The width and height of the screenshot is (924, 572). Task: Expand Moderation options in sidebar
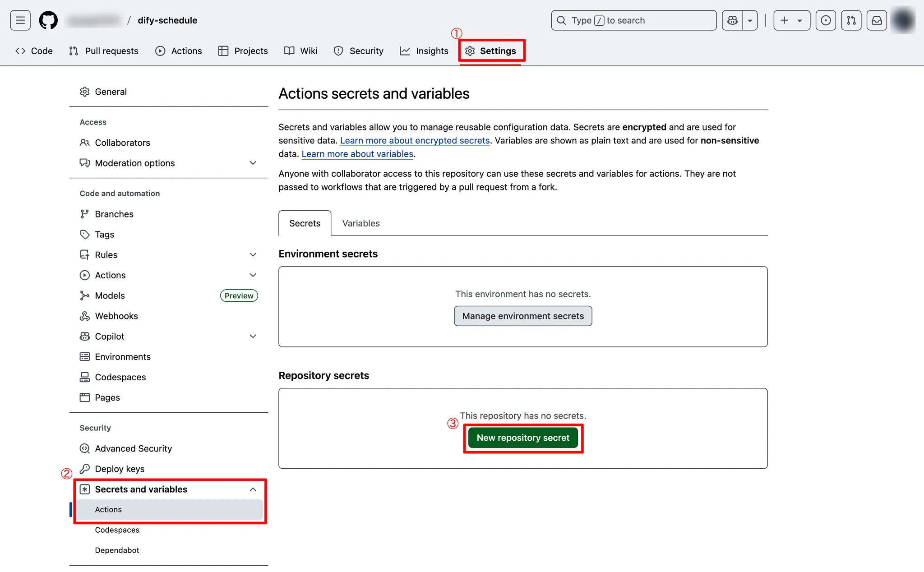(253, 163)
